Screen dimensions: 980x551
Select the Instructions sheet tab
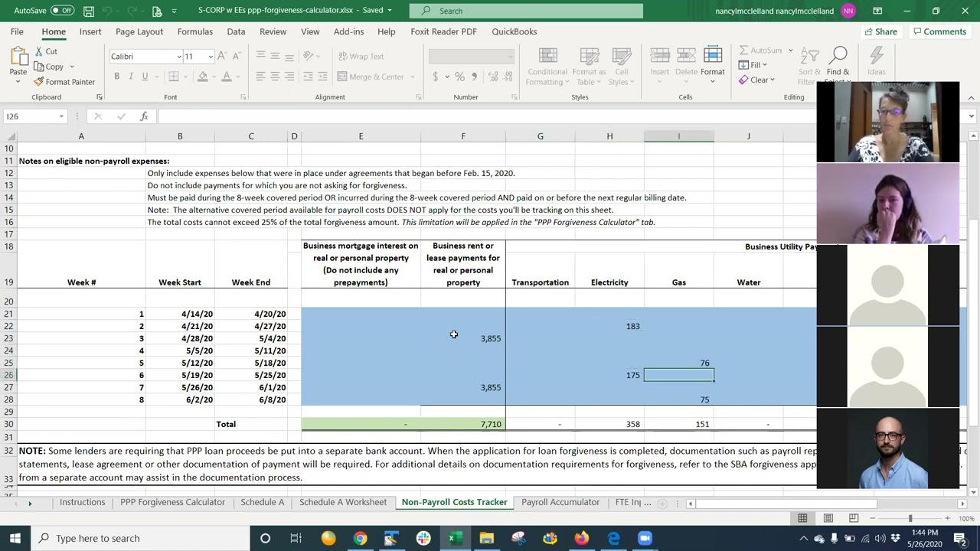point(82,502)
